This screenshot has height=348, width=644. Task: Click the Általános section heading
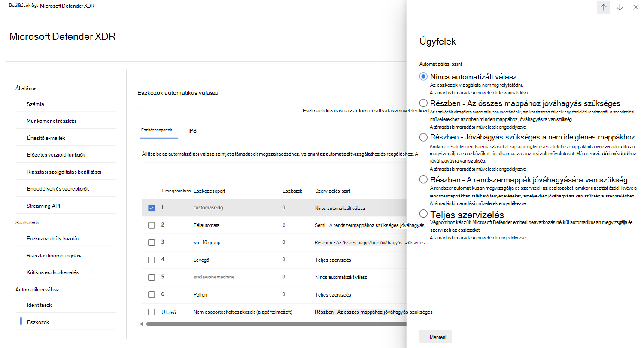pos(26,88)
